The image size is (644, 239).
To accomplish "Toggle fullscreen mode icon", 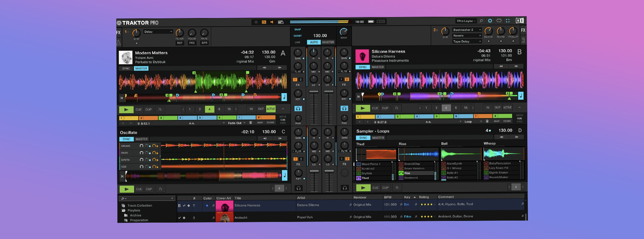I will [508, 21].
